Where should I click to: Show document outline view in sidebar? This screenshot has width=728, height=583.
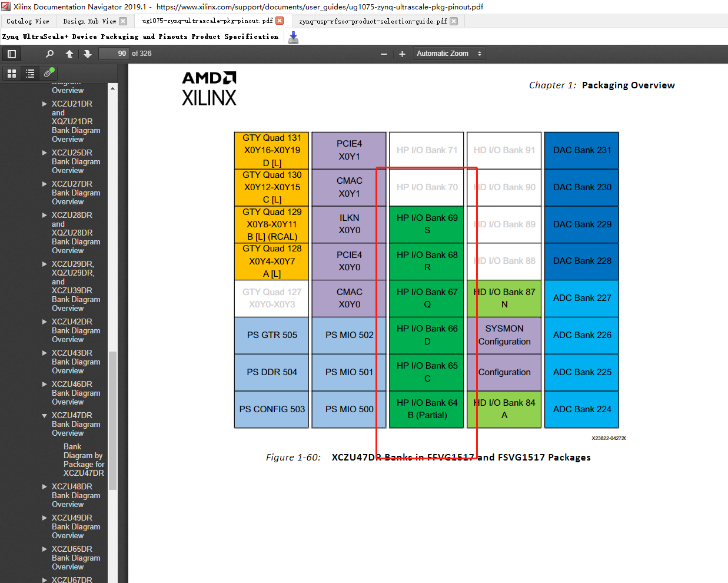click(x=30, y=73)
